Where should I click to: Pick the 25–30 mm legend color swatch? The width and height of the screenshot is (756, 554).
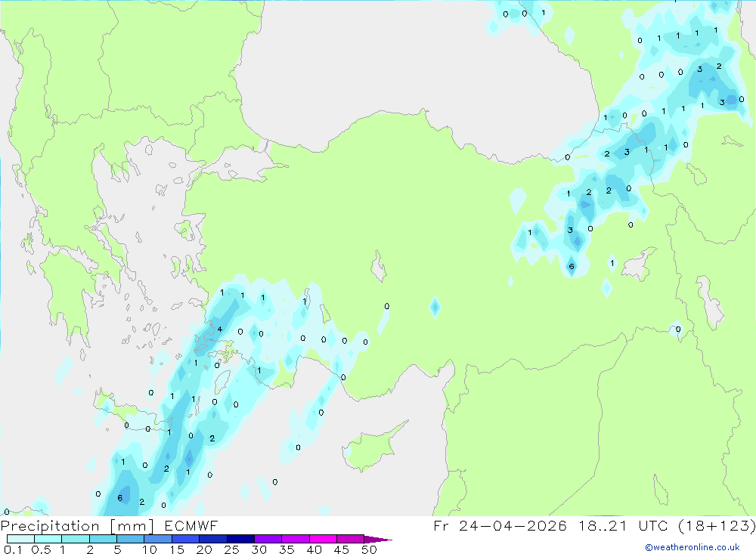240,539
